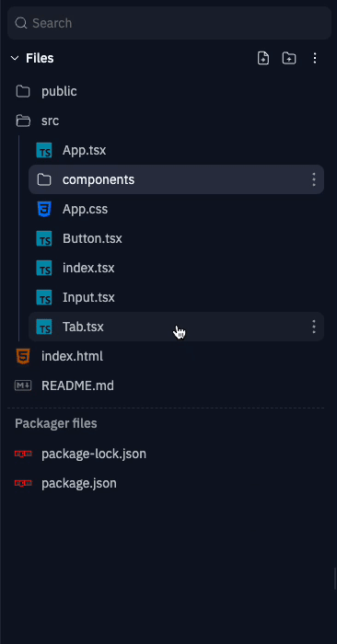This screenshot has width=337, height=644.
Task: Open the index.tsx file
Action: (176, 268)
